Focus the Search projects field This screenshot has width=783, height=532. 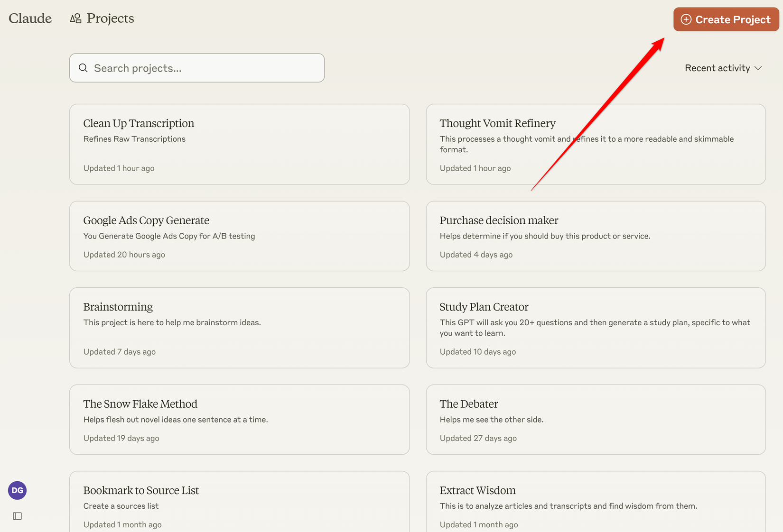click(x=197, y=68)
